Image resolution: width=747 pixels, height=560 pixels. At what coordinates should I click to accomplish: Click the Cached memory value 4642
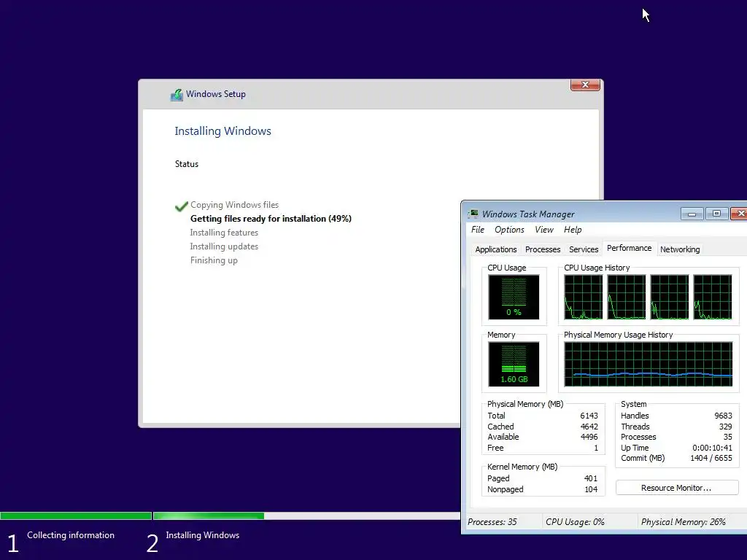589,427
